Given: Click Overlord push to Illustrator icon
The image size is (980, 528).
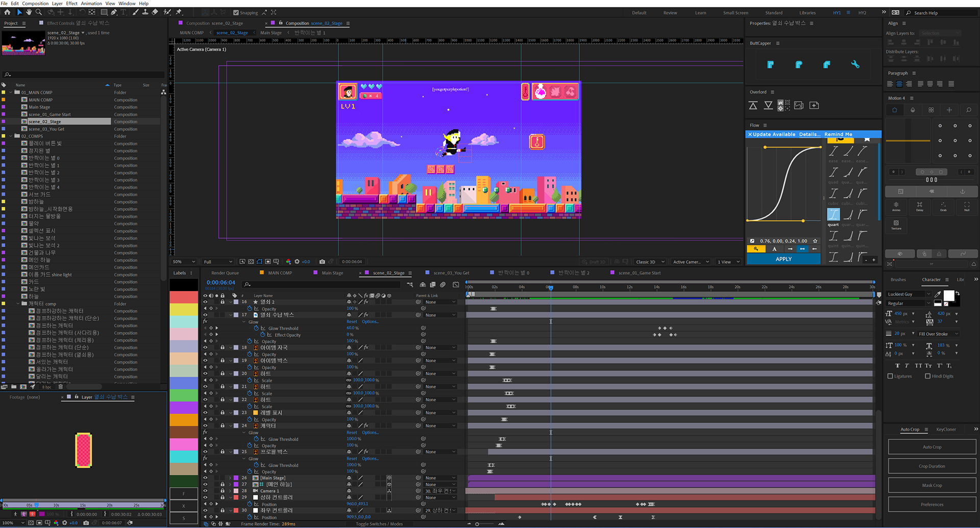Looking at the screenshot, I should pos(753,106).
